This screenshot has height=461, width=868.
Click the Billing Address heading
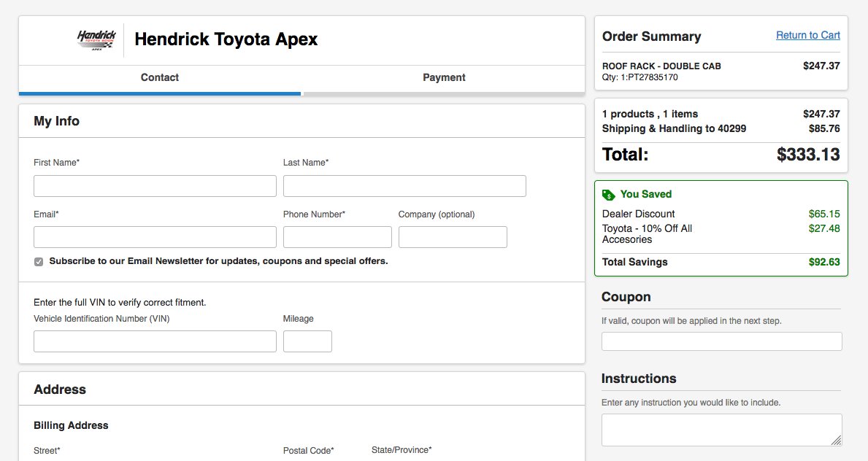point(71,425)
